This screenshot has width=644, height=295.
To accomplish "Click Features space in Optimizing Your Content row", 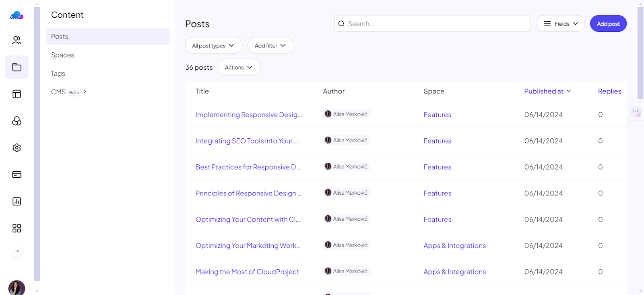I will [437, 219].
